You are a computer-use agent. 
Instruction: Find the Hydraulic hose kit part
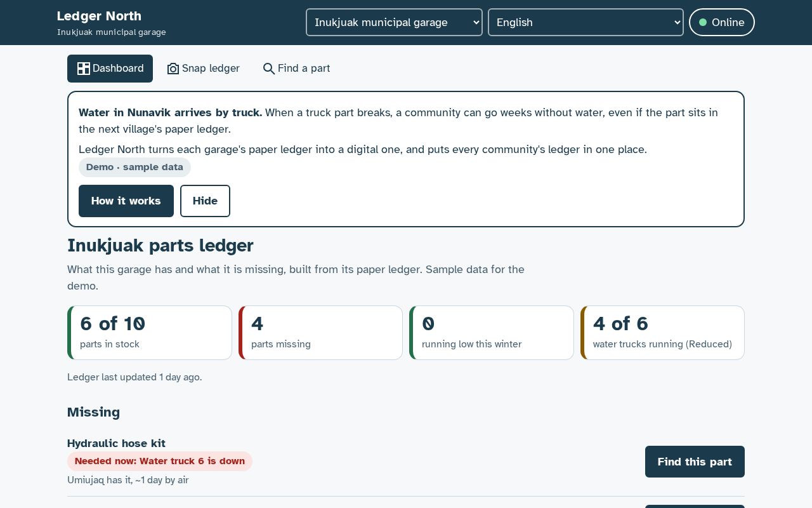click(695, 462)
